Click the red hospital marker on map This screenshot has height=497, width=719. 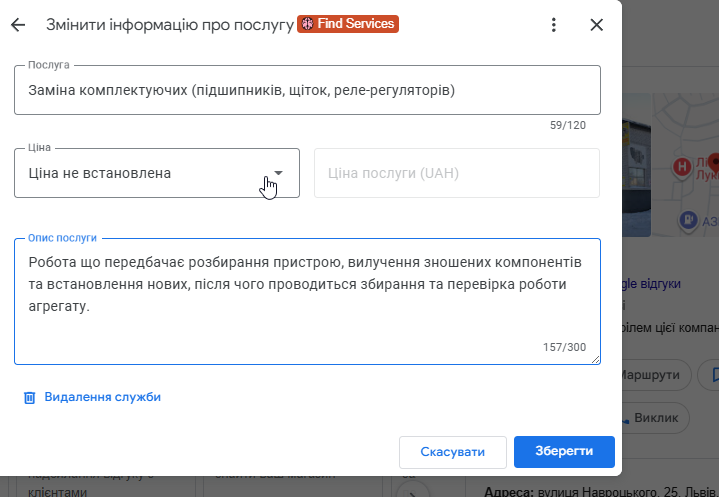[x=683, y=166]
